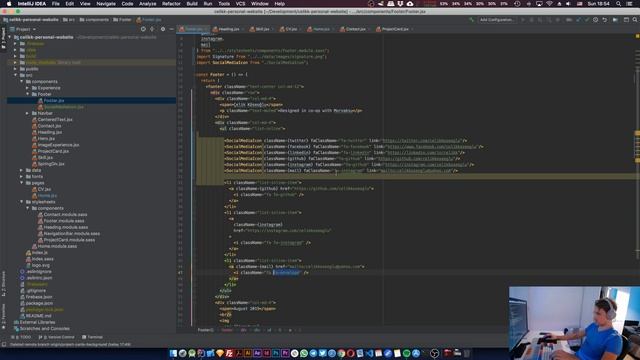Click the External Libraries icon
This screenshot has width=640, height=360.
tap(16, 322)
